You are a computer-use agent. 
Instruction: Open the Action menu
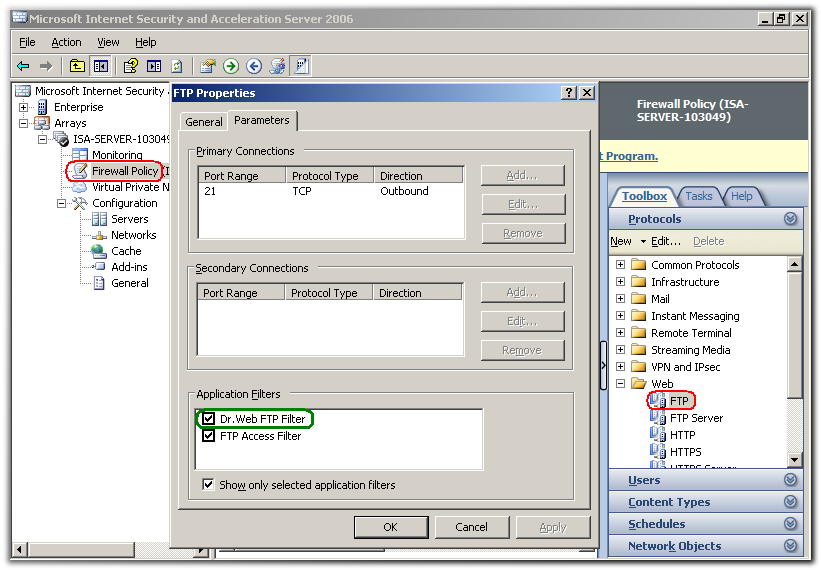click(66, 42)
